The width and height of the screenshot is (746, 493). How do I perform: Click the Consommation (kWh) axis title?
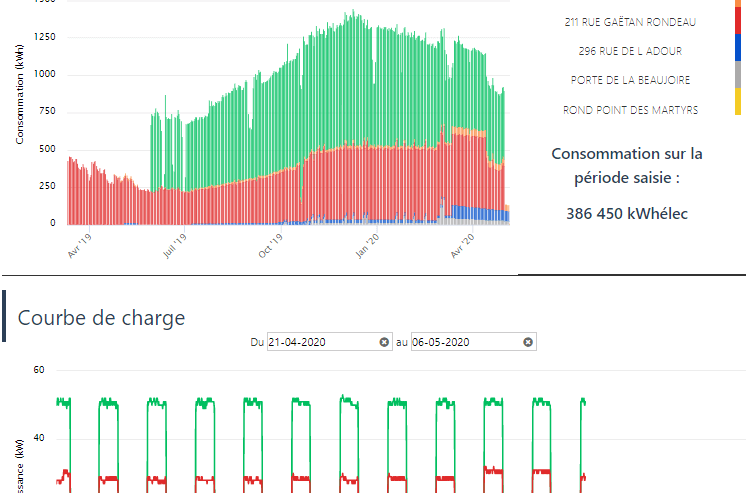(x=20, y=94)
